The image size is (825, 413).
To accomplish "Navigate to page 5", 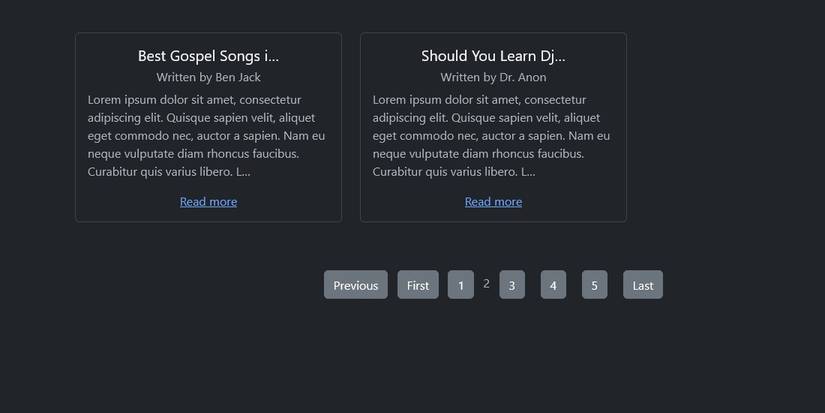I will (x=594, y=285).
